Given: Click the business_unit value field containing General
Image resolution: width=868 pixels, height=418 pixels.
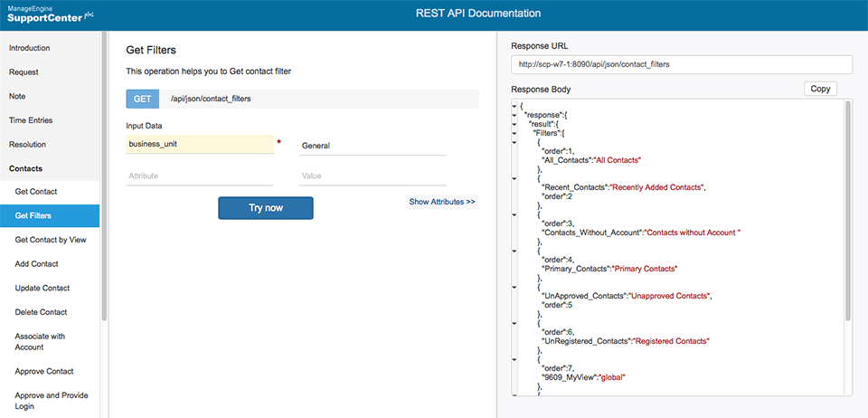Looking at the screenshot, I should click(372, 145).
